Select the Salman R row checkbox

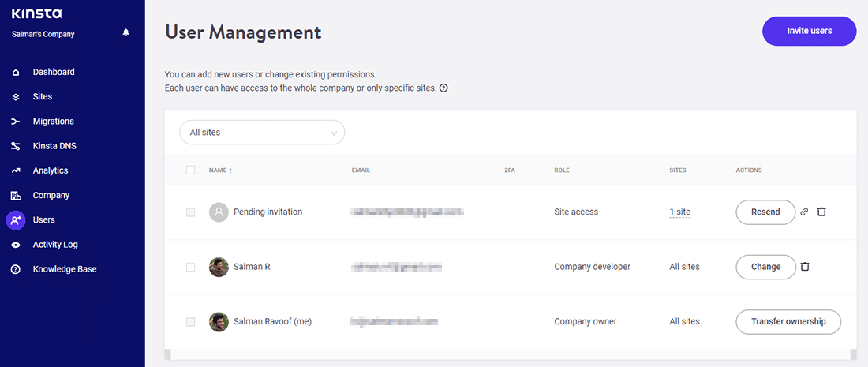coord(190,267)
